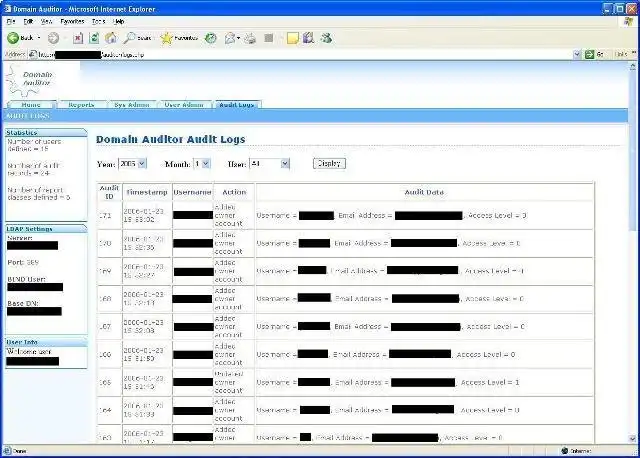Click the grayed Forward arrow button
The width and height of the screenshot is (640, 458).
pyautogui.click(x=53, y=38)
